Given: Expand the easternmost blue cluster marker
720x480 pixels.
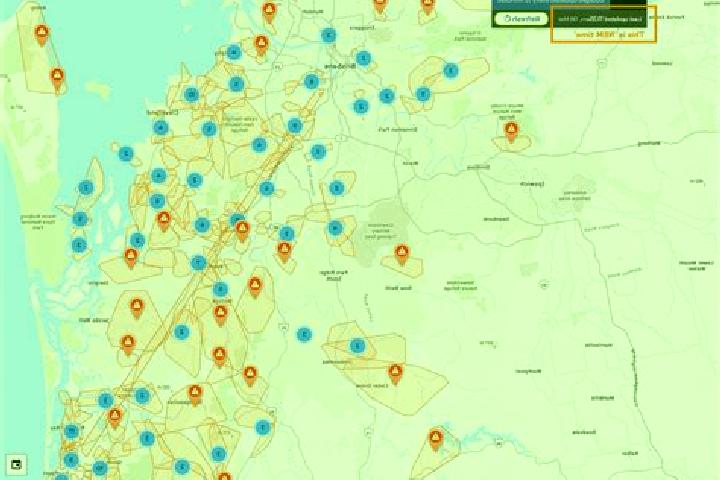Looking at the screenshot, I should click(x=450, y=70).
